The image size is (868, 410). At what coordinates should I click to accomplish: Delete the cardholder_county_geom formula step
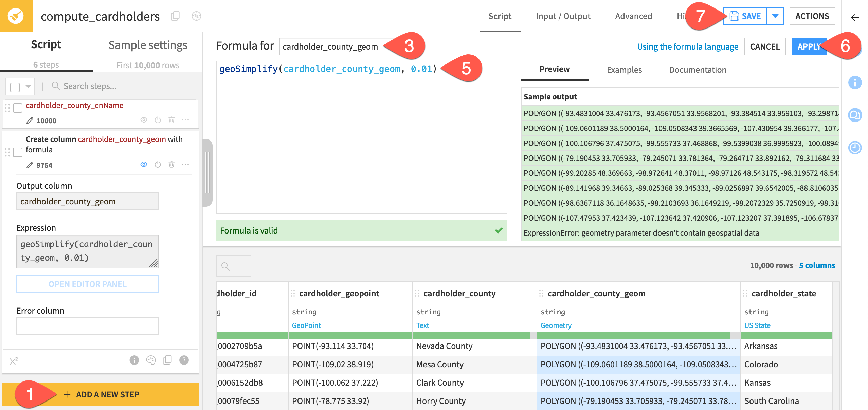(x=171, y=164)
